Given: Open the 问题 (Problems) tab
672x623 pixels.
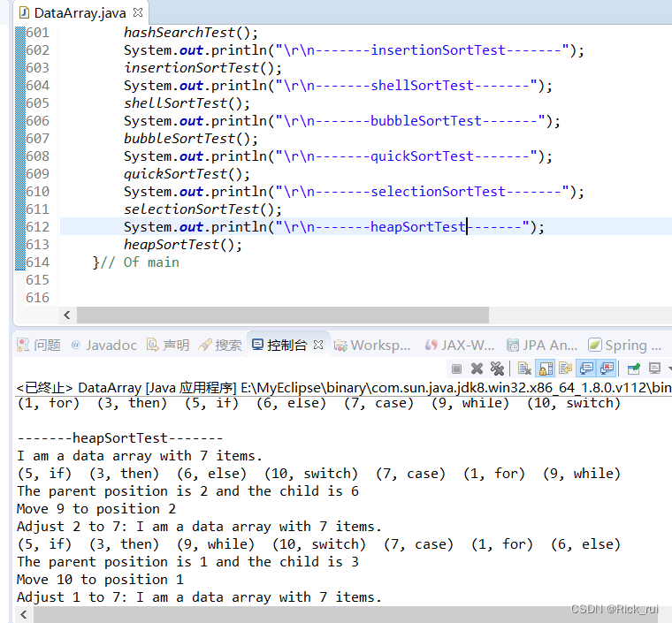Looking at the screenshot, I should click(x=39, y=346).
